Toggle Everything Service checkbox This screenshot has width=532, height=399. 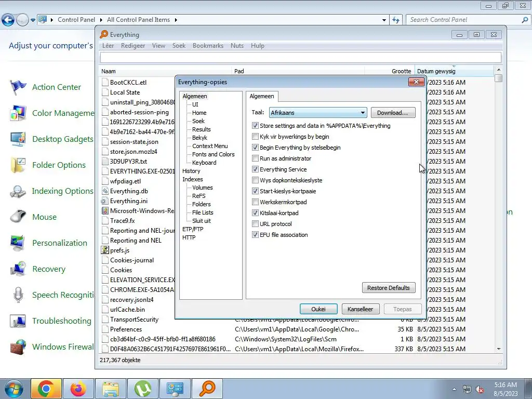click(255, 169)
